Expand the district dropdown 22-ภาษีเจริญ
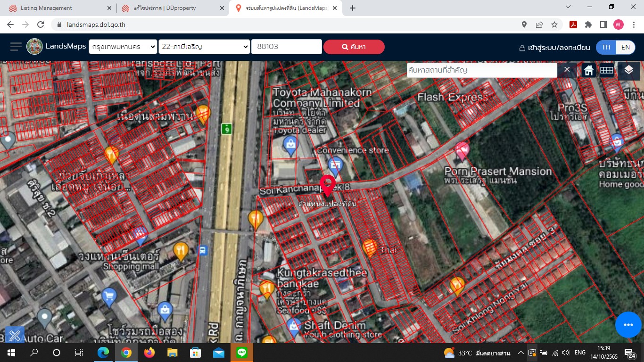 [x=204, y=47]
